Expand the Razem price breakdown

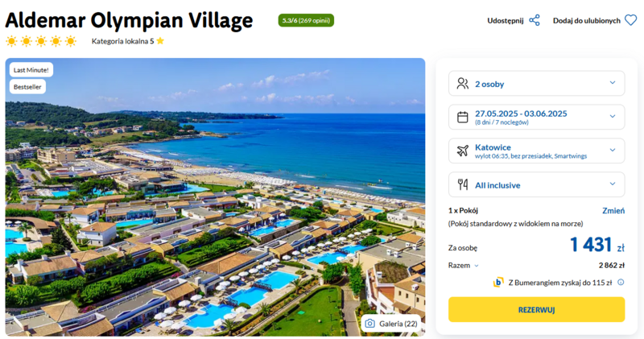point(464,266)
